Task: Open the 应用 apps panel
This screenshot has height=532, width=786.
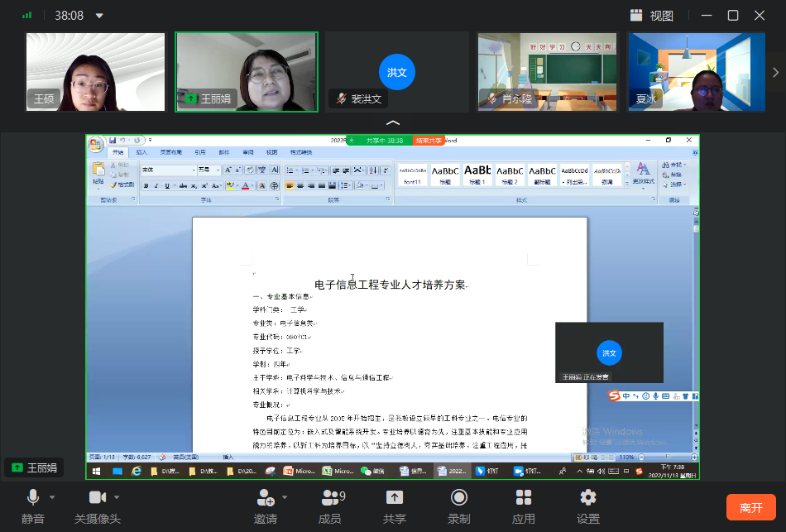Action: pos(524,498)
